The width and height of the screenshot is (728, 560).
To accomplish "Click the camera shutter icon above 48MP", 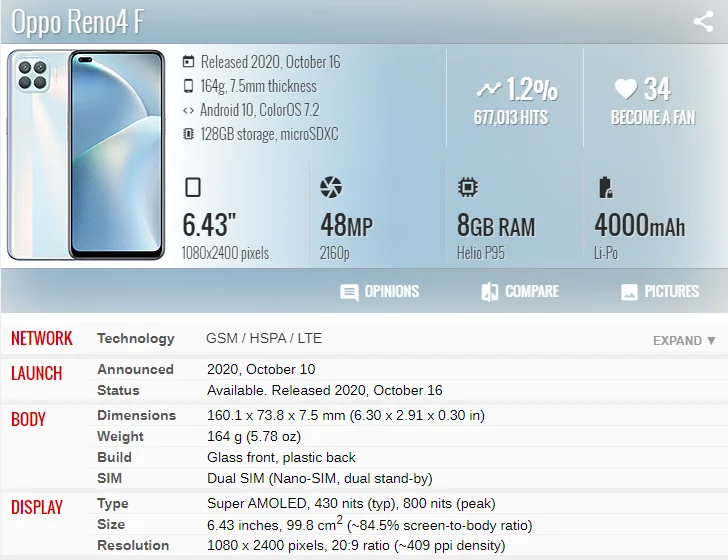I will [x=331, y=188].
